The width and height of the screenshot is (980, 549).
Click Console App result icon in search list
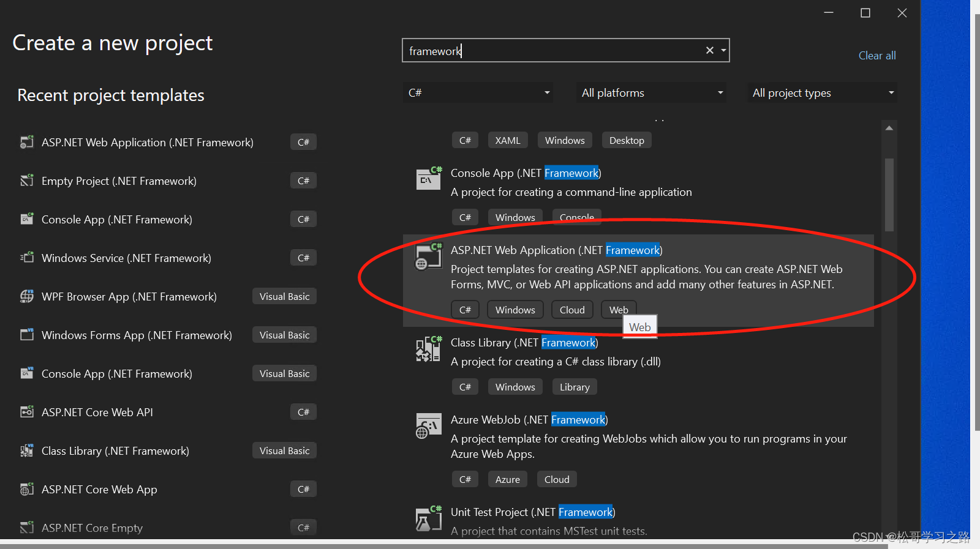[x=429, y=178]
